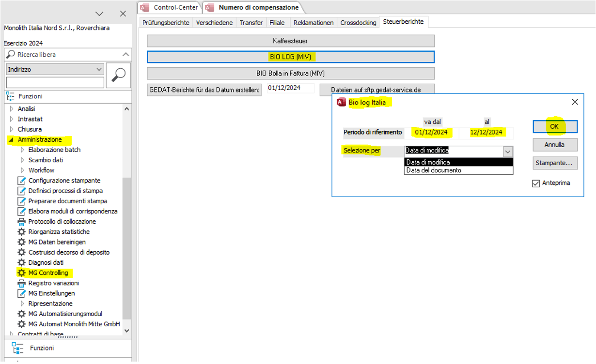Open Registro variazioni printer item

21,283
